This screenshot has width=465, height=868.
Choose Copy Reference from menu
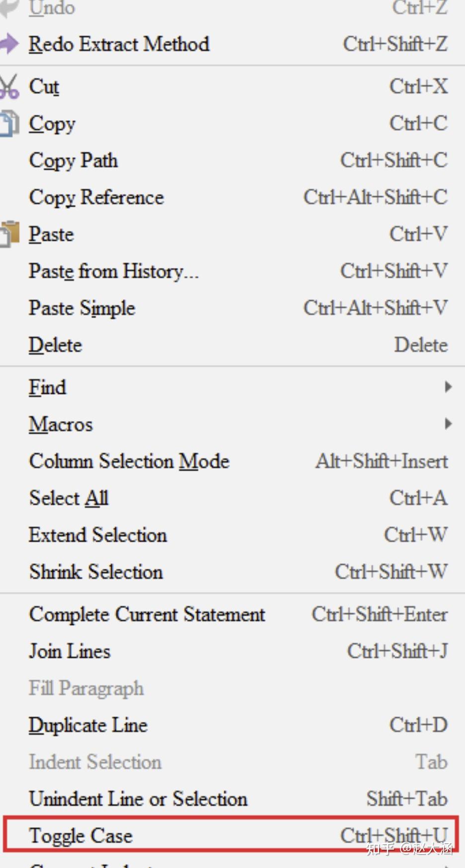pos(96,197)
